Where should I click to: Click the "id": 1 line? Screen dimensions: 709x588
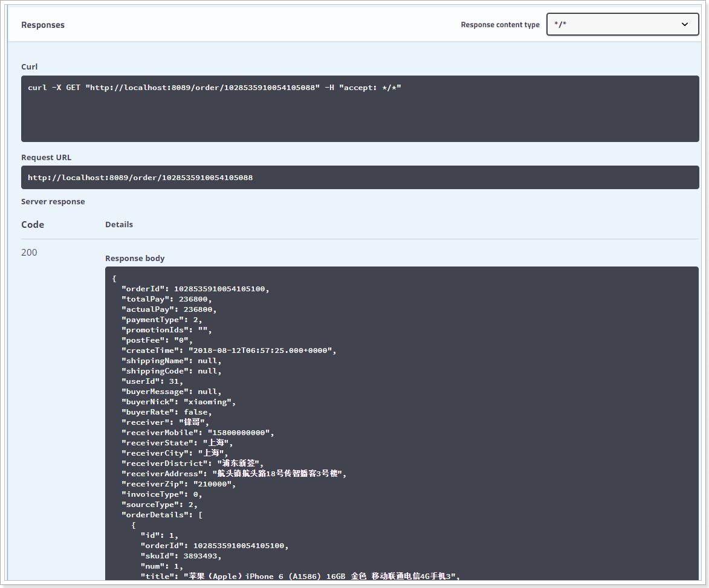[x=160, y=535]
